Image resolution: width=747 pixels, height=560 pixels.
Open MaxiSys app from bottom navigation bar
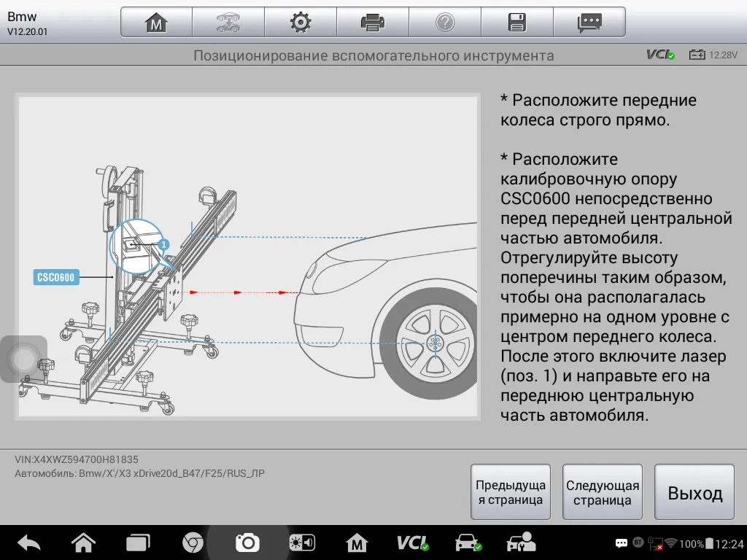coord(357,542)
